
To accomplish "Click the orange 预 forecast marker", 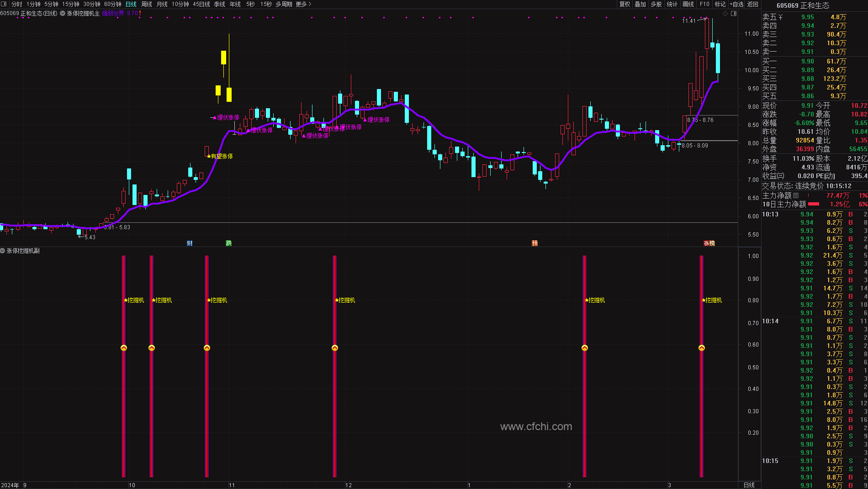I will (x=535, y=243).
